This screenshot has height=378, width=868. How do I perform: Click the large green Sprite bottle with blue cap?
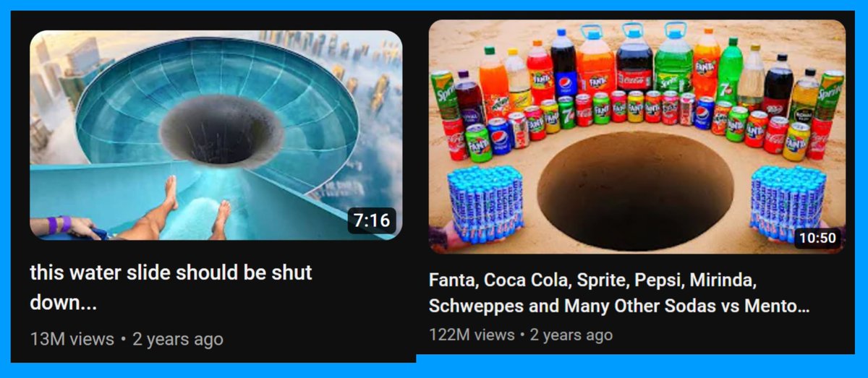click(x=674, y=59)
